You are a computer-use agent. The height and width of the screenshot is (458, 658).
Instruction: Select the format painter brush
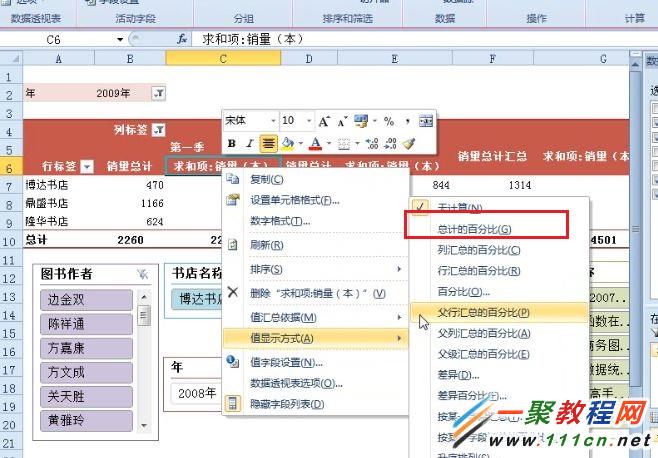click(x=409, y=144)
